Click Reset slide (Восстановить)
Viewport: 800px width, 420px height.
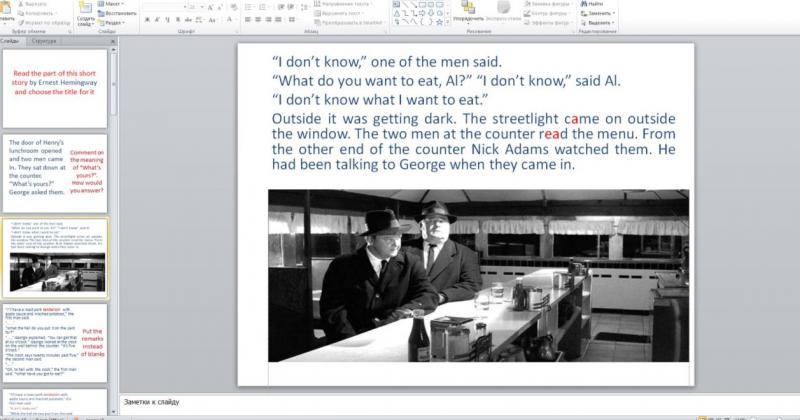(x=117, y=13)
